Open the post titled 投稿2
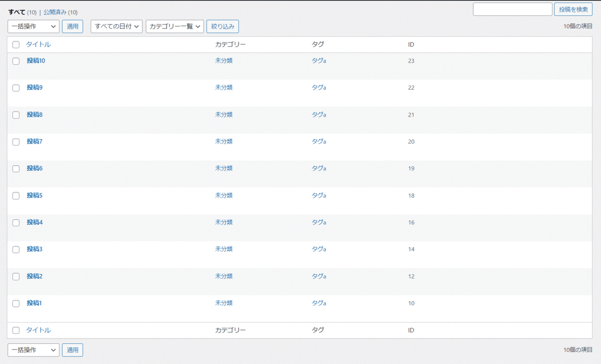This screenshot has height=364, width=601. (x=35, y=276)
